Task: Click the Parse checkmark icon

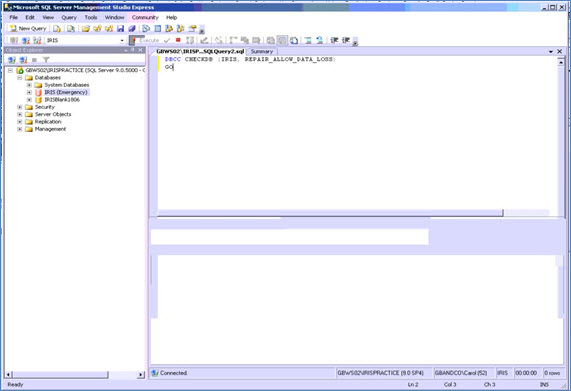Action: click(167, 40)
